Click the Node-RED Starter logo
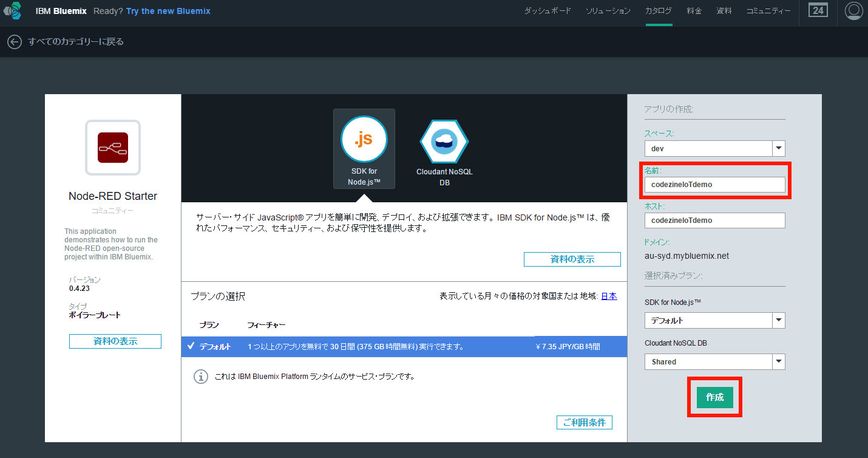 (113, 148)
